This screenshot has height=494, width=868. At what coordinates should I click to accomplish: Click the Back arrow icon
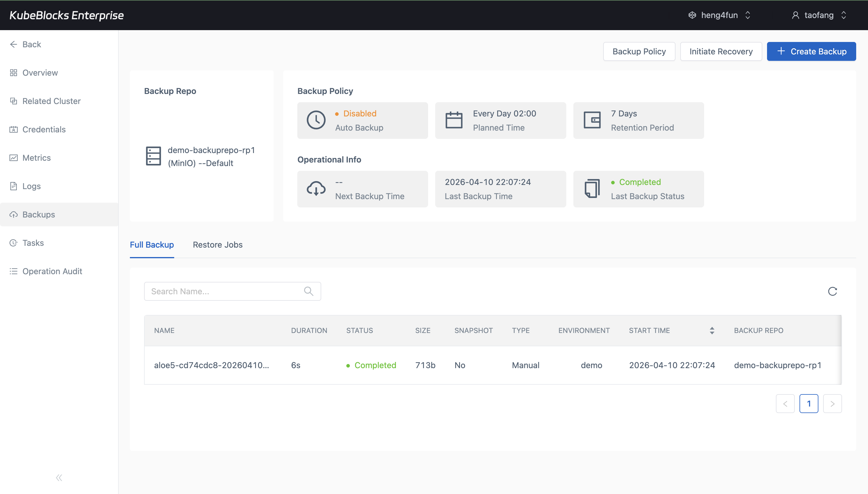(14, 44)
